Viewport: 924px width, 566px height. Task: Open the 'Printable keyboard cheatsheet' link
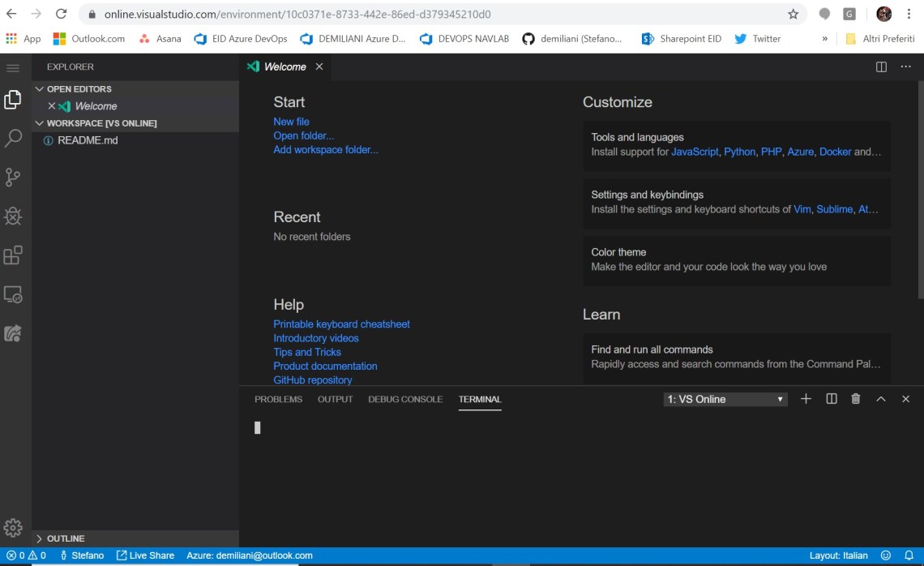(341, 324)
